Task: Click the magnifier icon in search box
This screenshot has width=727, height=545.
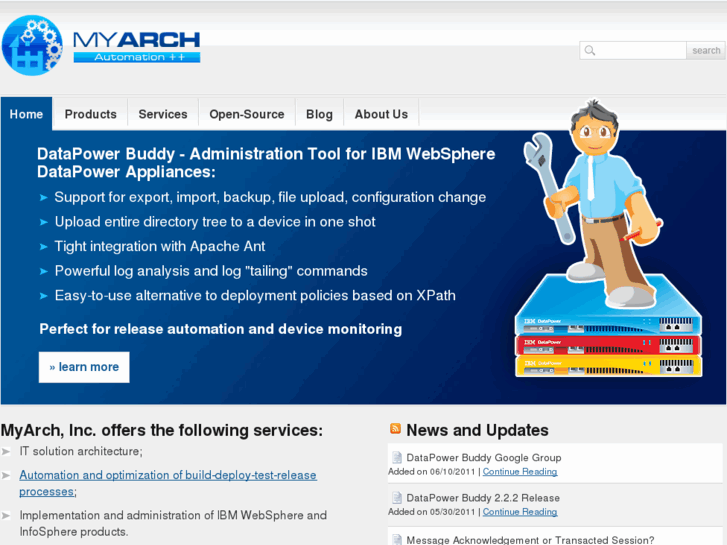Action: (x=590, y=50)
